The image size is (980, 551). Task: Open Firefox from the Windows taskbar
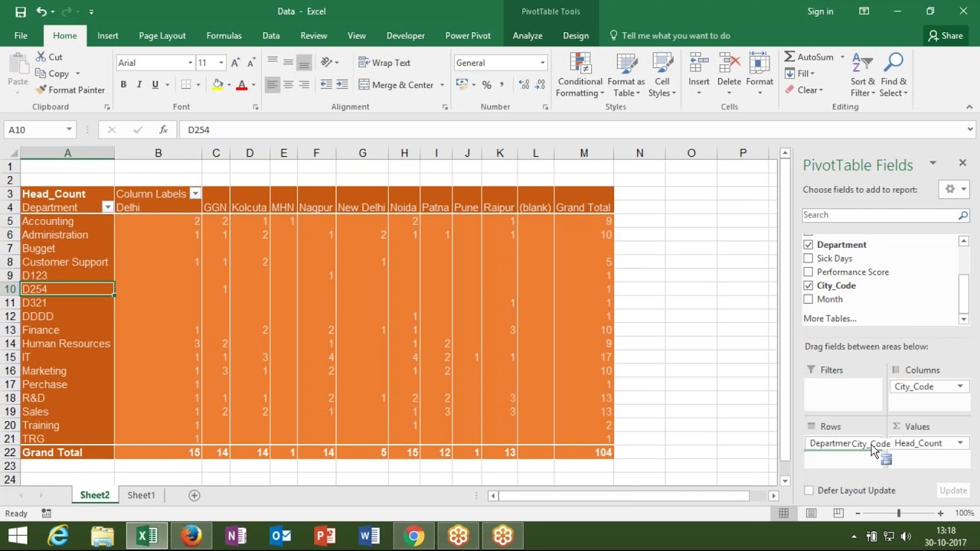[x=191, y=536]
